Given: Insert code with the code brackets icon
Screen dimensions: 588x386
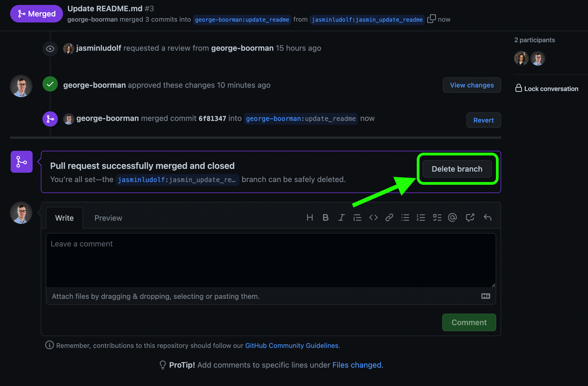Looking at the screenshot, I should tap(373, 218).
